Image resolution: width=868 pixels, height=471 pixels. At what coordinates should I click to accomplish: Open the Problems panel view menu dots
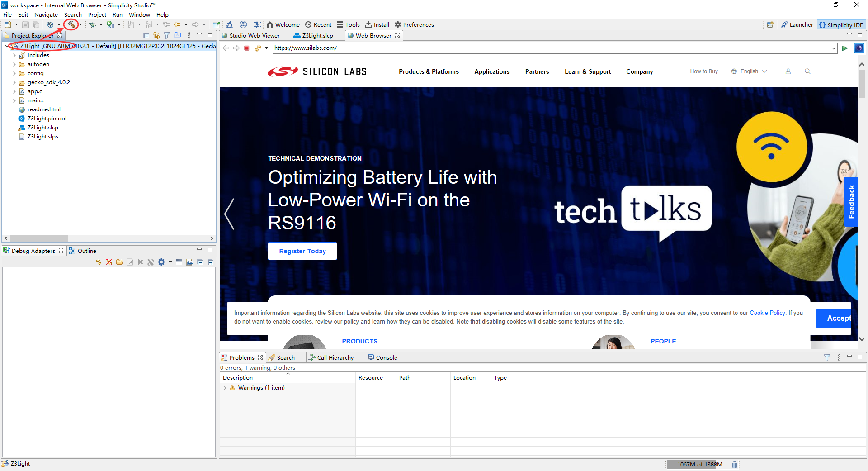point(839,357)
